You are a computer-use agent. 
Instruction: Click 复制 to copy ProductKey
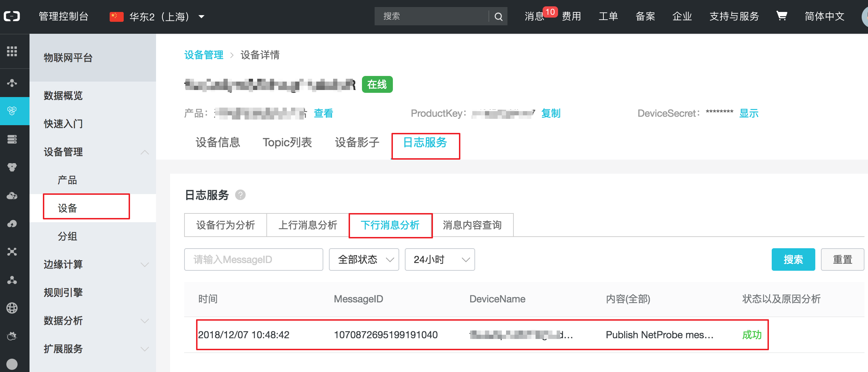(551, 113)
